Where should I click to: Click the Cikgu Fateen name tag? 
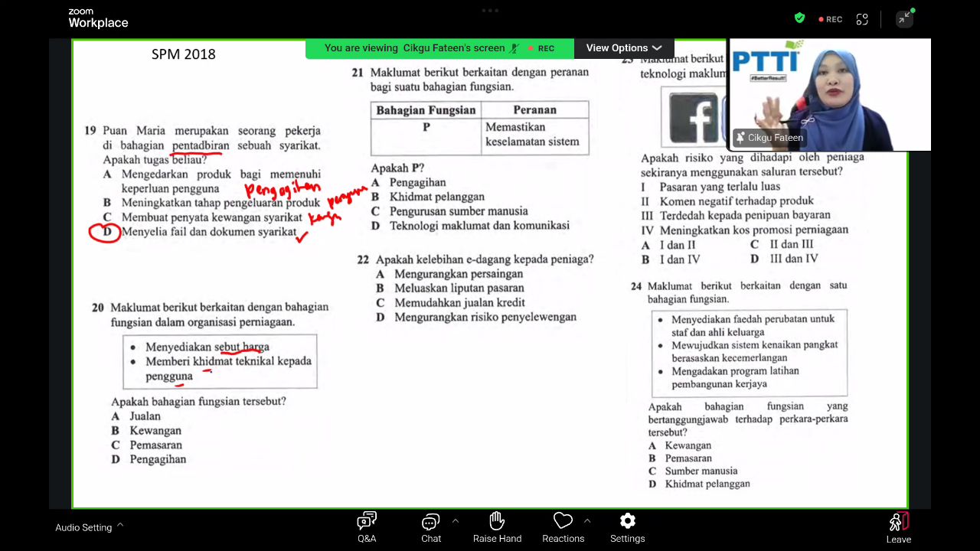click(769, 138)
